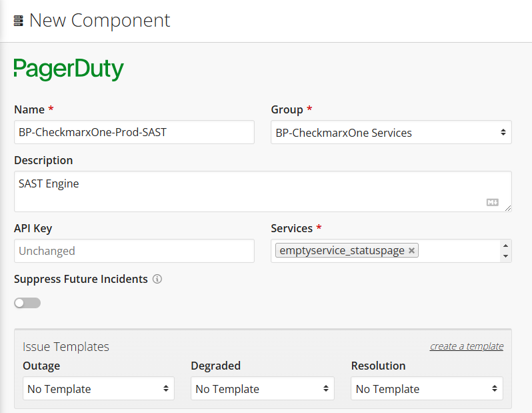This screenshot has height=413, width=532.
Task: Click the Issue Templates heading
Action: click(x=66, y=347)
